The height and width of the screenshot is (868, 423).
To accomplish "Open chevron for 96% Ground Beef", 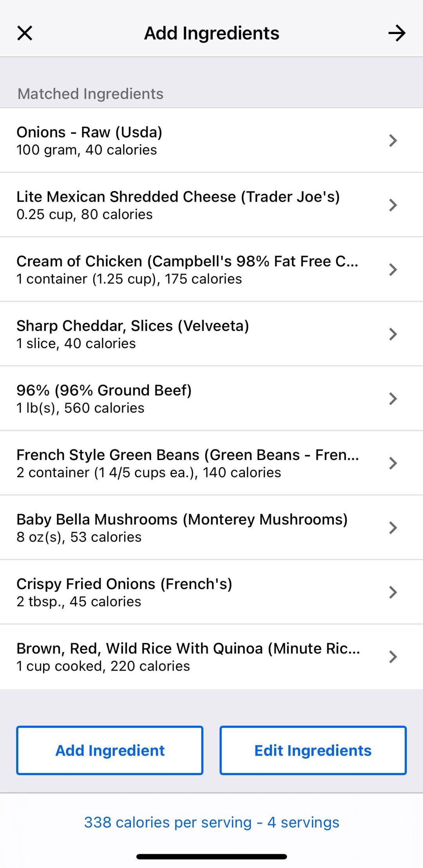I will tap(393, 399).
